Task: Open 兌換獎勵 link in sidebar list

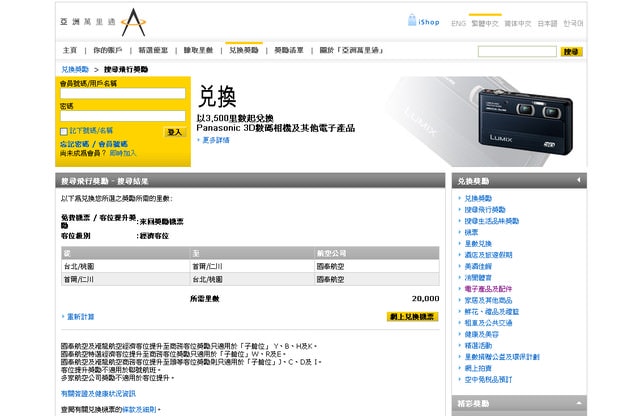Action: click(x=478, y=198)
